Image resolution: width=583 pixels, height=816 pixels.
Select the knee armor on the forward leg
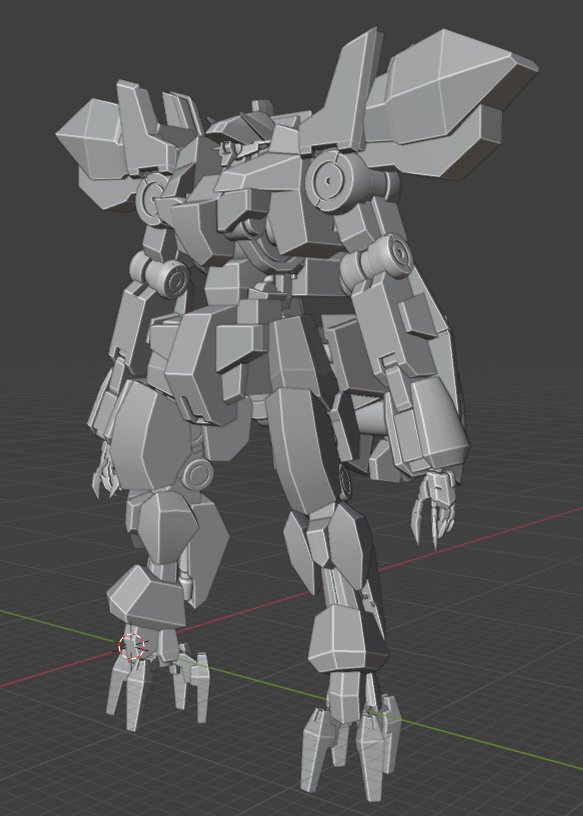(x=331, y=541)
